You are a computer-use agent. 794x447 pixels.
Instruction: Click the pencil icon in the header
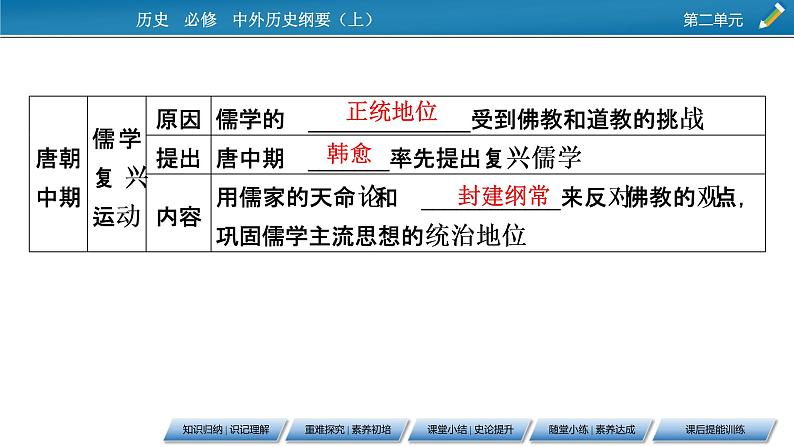[772, 16]
